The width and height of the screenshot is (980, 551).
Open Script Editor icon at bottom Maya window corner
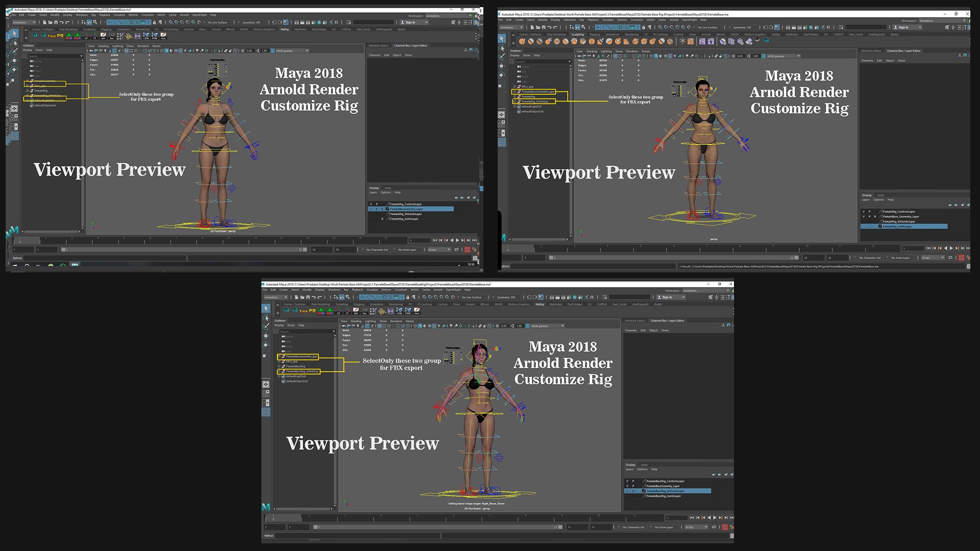[x=732, y=536]
